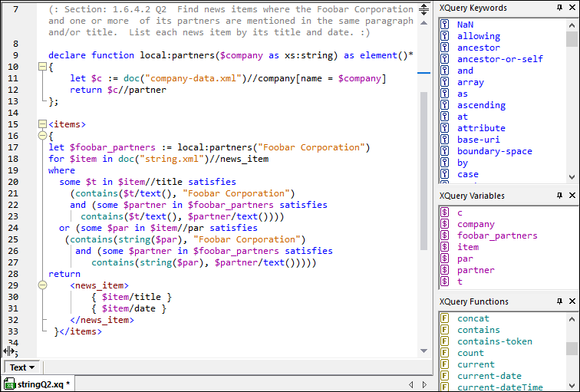Click the icon next to 'foobar_partners' variable
Image resolution: width=580 pixels, height=392 pixels.
[x=444, y=236]
